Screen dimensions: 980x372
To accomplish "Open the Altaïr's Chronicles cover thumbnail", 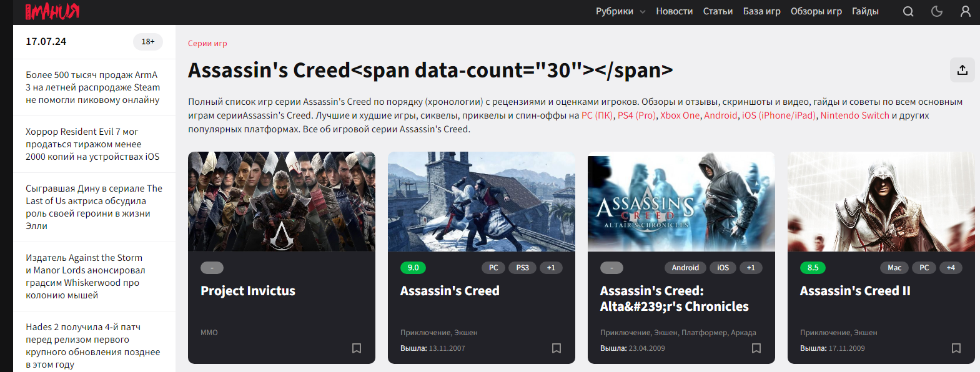I will tap(681, 202).
